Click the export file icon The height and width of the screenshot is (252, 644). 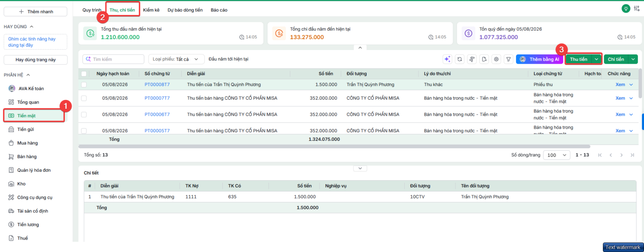[x=484, y=59]
